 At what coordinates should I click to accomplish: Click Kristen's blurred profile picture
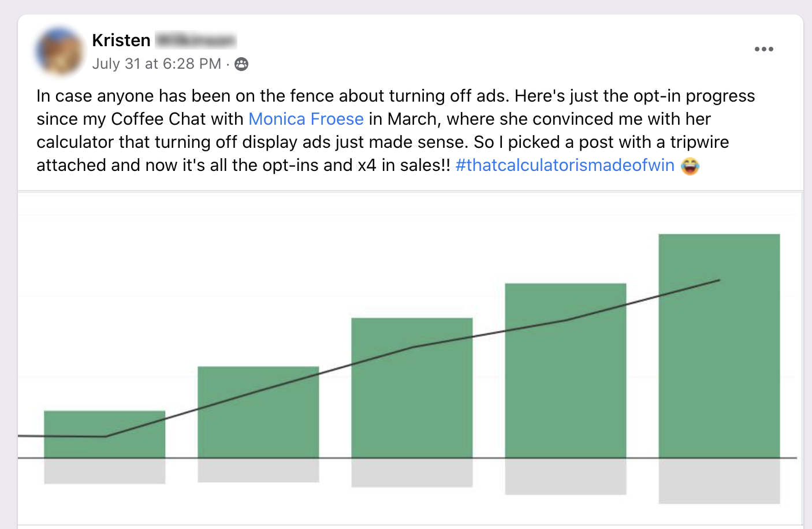(x=59, y=51)
